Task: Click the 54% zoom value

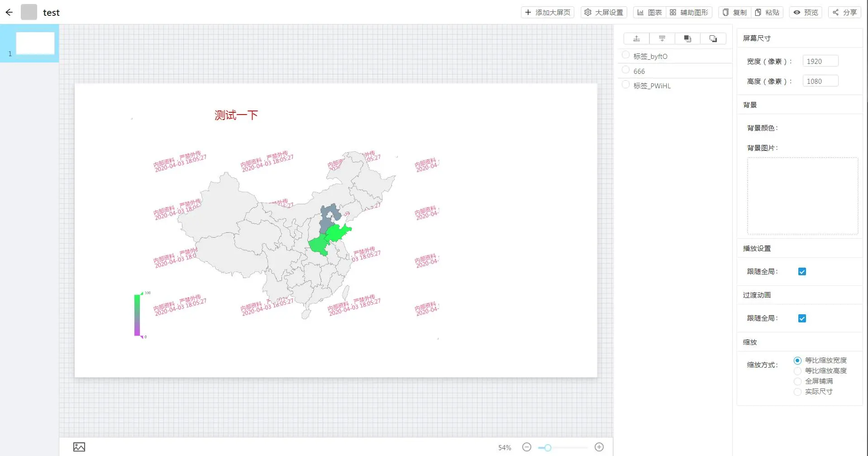Action: point(505,447)
